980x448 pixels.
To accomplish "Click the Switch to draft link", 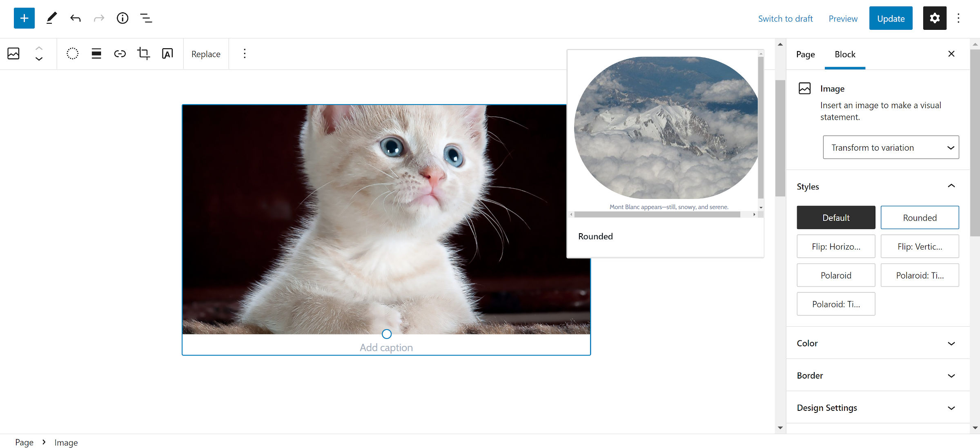I will pos(785,18).
